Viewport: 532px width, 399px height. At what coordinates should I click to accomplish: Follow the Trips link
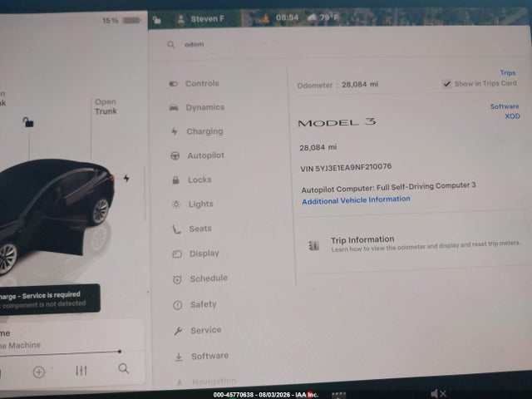tap(508, 73)
